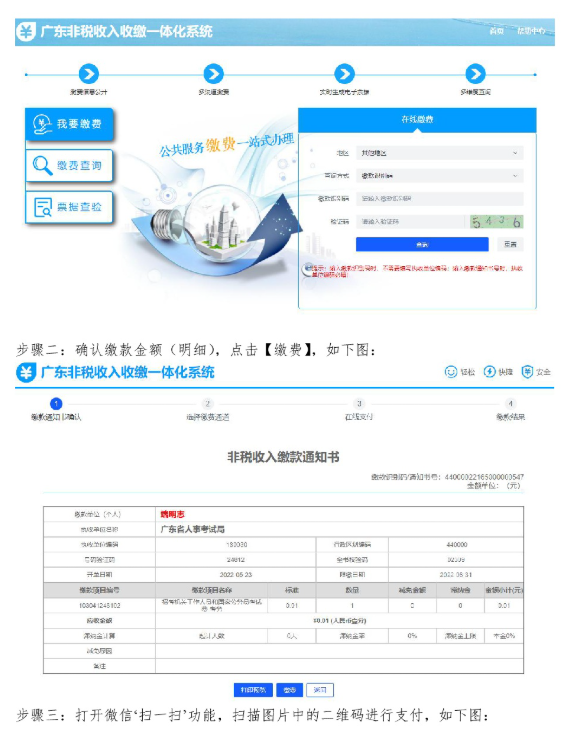The image size is (573, 740).
Task: Click the payment notice number input field
Action: tap(439, 199)
